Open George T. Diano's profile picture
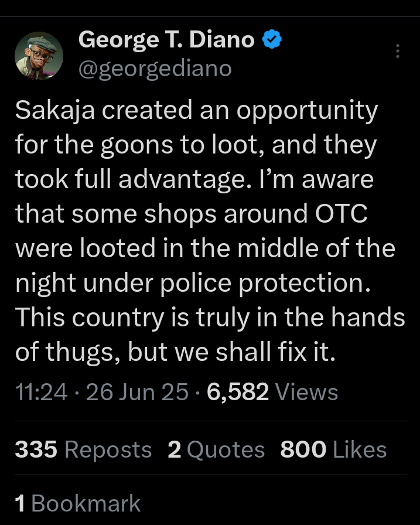 click(x=39, y=56)
